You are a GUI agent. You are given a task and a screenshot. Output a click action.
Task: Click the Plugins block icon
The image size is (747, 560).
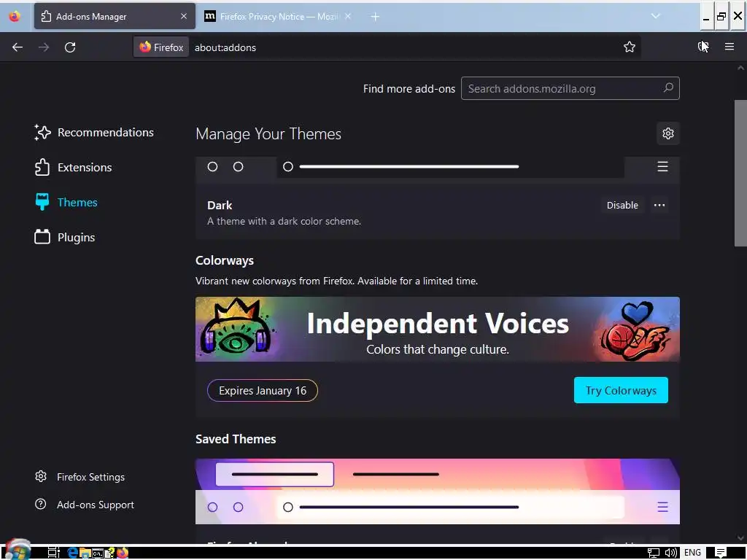pyautogui.click(x=42, y=237)
